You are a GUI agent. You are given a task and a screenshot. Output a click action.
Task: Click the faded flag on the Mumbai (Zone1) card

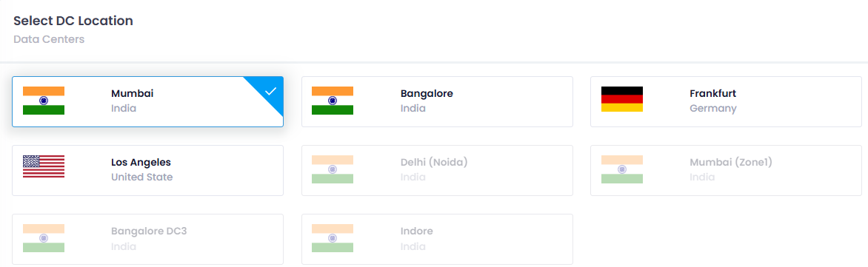pyautogui.click(x=621, y=169)
